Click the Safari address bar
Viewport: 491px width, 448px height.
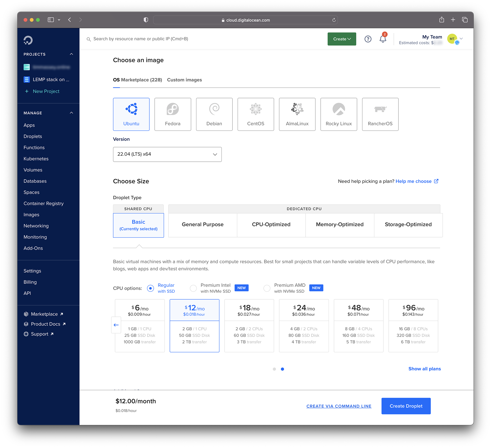tap(245, 20)
